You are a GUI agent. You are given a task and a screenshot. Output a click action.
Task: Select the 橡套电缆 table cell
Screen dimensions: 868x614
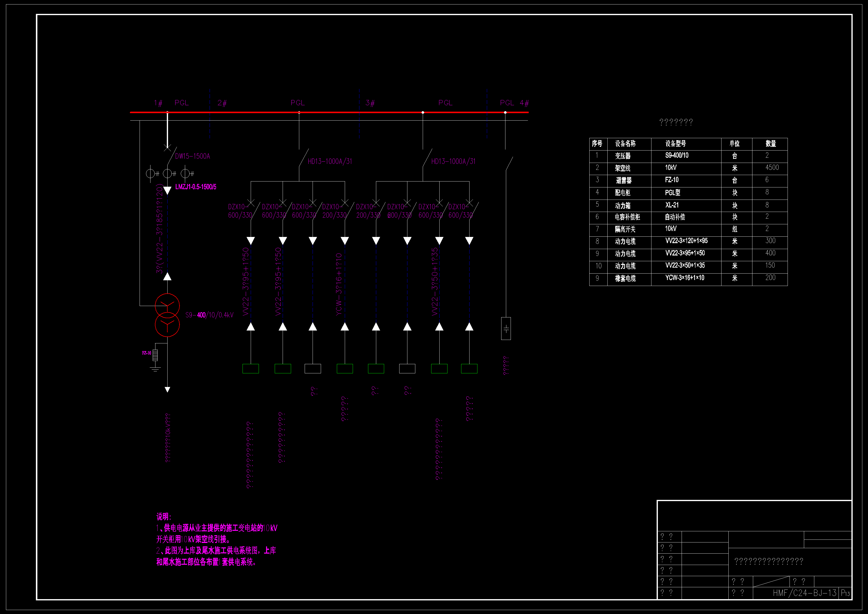pyautogui.click(x=625, y=278)
